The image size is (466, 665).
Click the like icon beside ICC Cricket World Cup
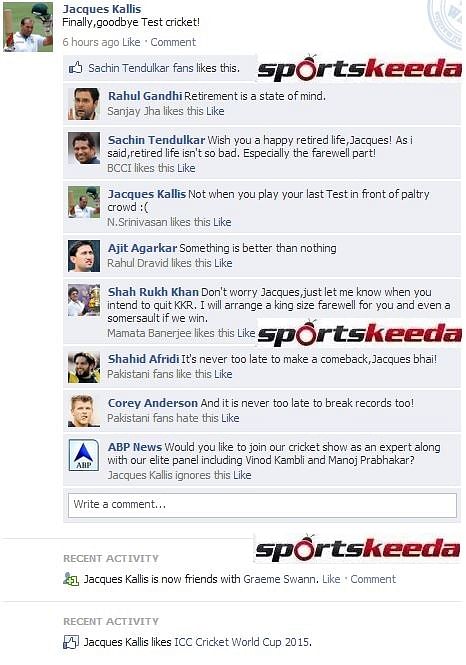coord(71,642)
